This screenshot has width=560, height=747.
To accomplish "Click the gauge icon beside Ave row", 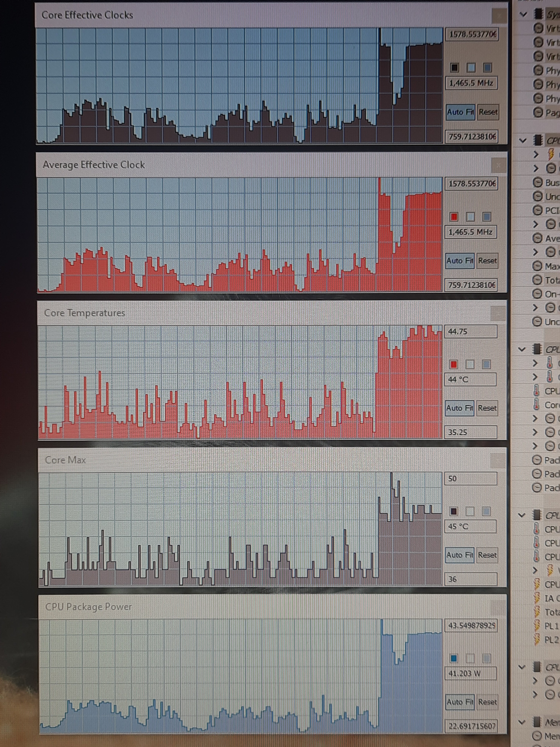I will click(537, 238).
